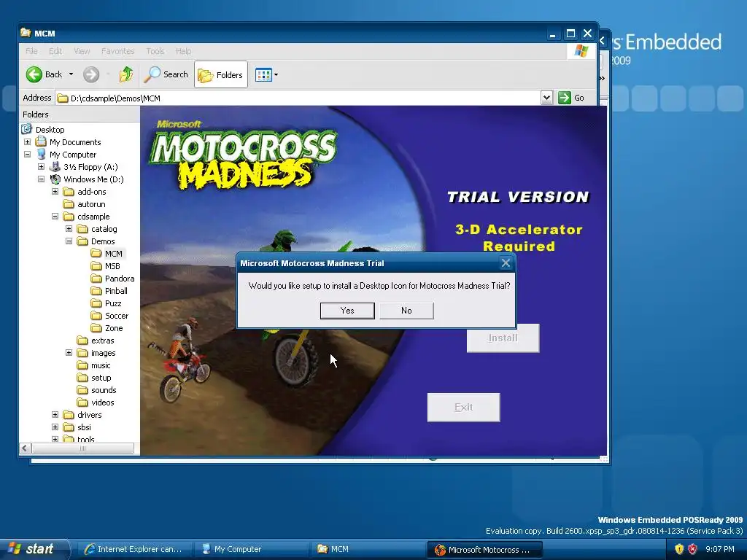
Task: Click the green Back arrow icon
Action: (x=34, y=74)
